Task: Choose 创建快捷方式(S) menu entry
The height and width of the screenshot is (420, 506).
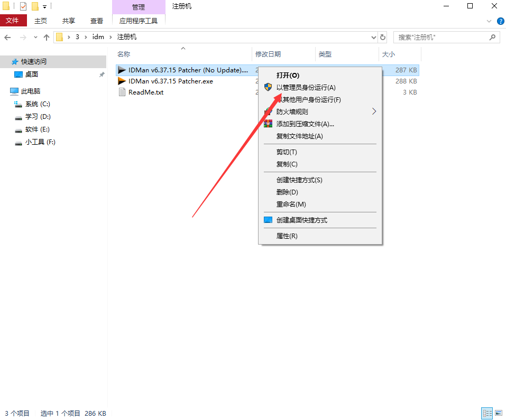Action: coord(320,180)
